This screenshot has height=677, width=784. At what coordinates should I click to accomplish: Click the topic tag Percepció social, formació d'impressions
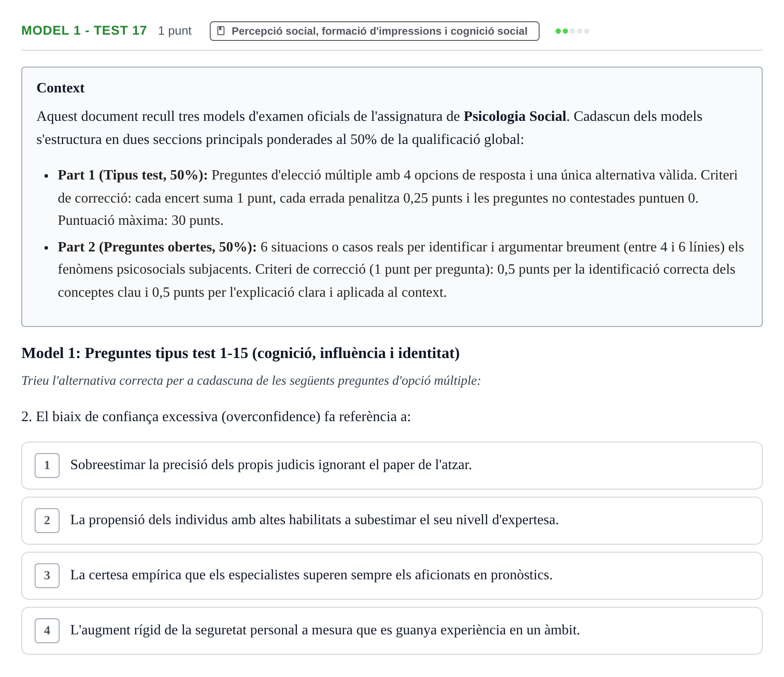(374, 31)
